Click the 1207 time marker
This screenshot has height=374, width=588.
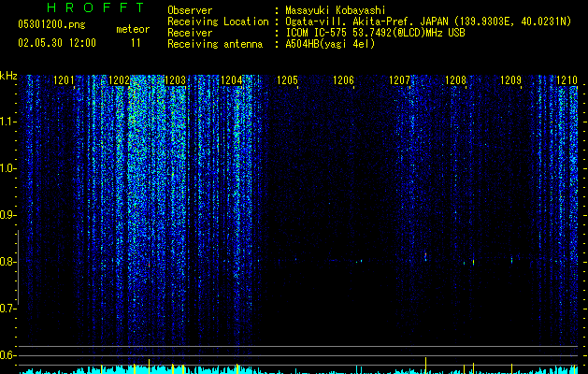click(399, 79)
